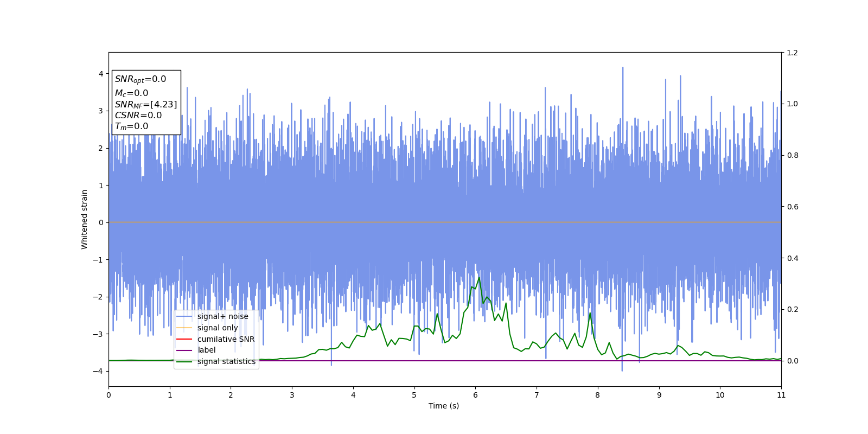Image resolution: width=868 pixels, height=434 pixels.
Task: Click the green signal statistics peak near 6 seconds
Action: 479,278
